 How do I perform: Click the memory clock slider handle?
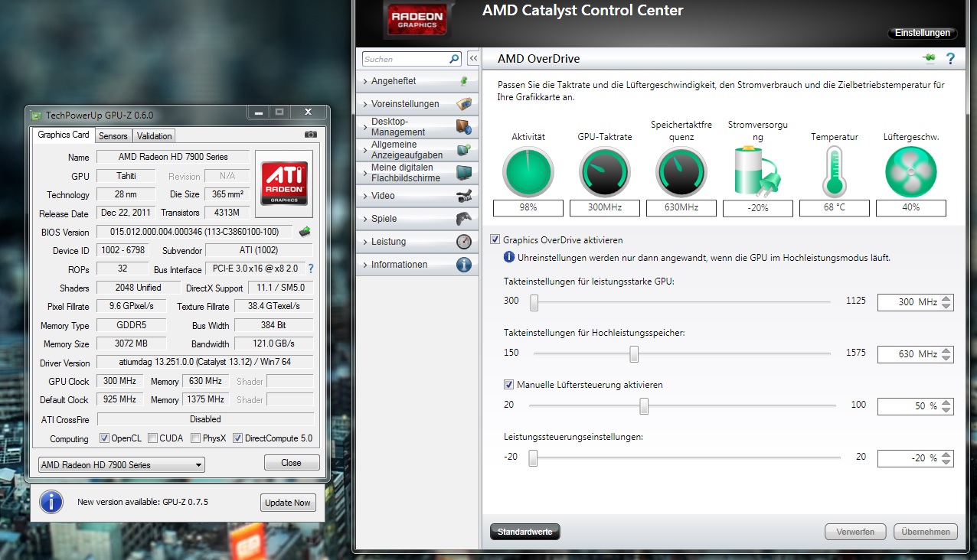tap(634, 354)
